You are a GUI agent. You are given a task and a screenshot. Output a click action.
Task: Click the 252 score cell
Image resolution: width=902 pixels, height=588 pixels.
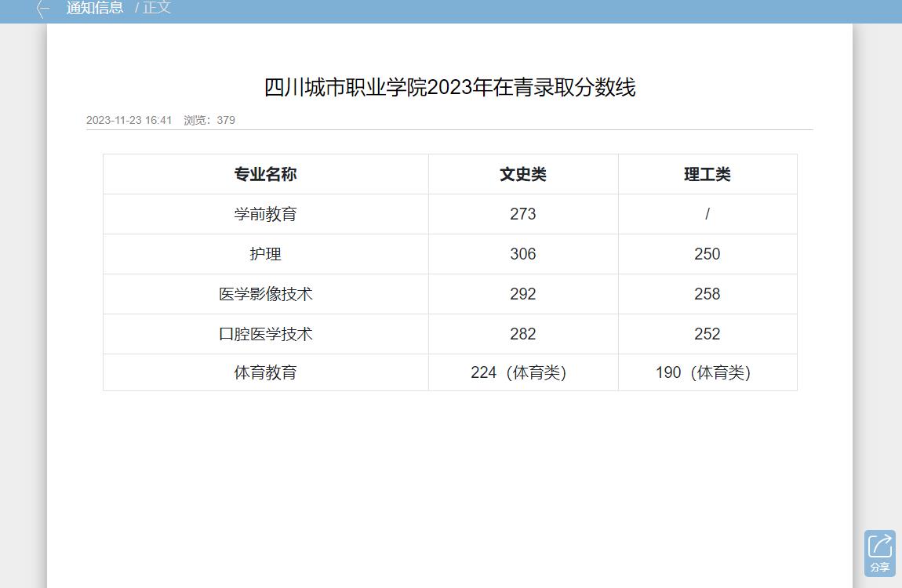[707, 334]
